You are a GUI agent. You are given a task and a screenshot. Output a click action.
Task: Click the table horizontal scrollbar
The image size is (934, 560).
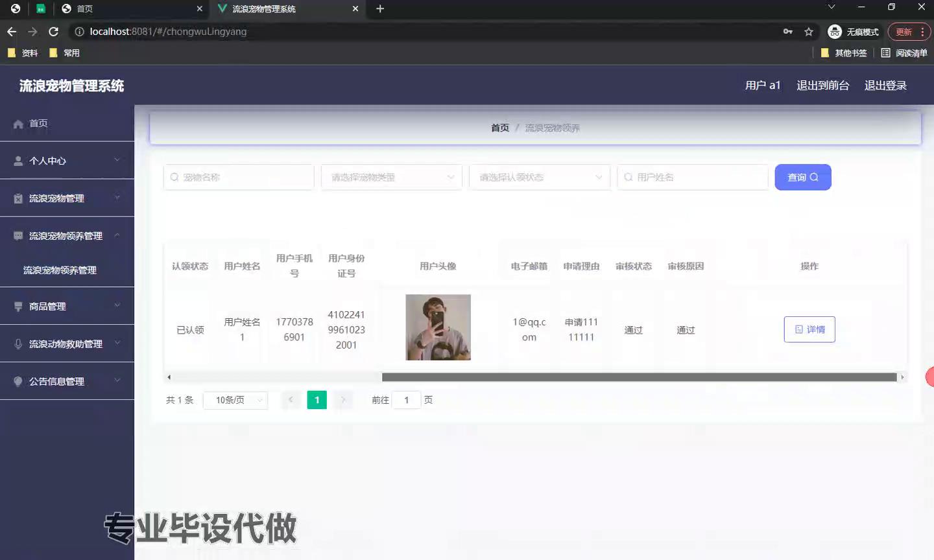tap(639, 377)
